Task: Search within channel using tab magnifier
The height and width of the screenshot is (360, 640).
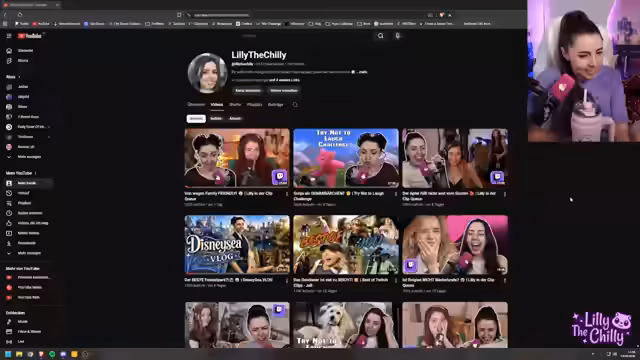Action: (x=295, y=105)
